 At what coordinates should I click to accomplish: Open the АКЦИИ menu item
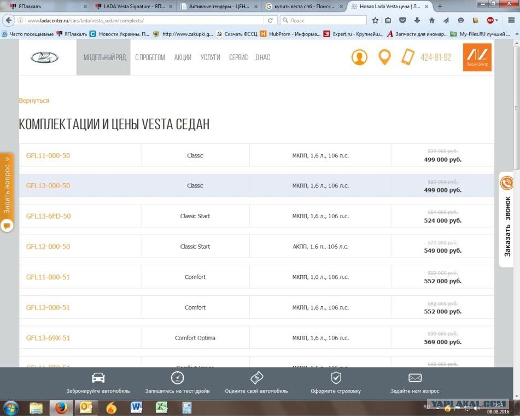coord(183,57)
